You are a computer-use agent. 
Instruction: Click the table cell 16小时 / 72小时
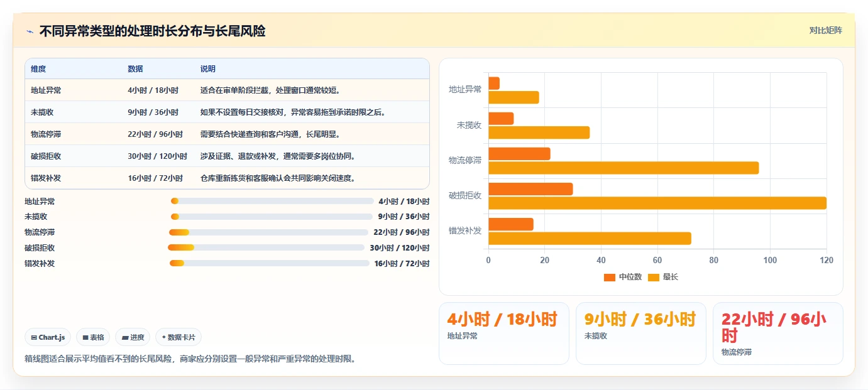pyautogui.click(x=155, y=178)
